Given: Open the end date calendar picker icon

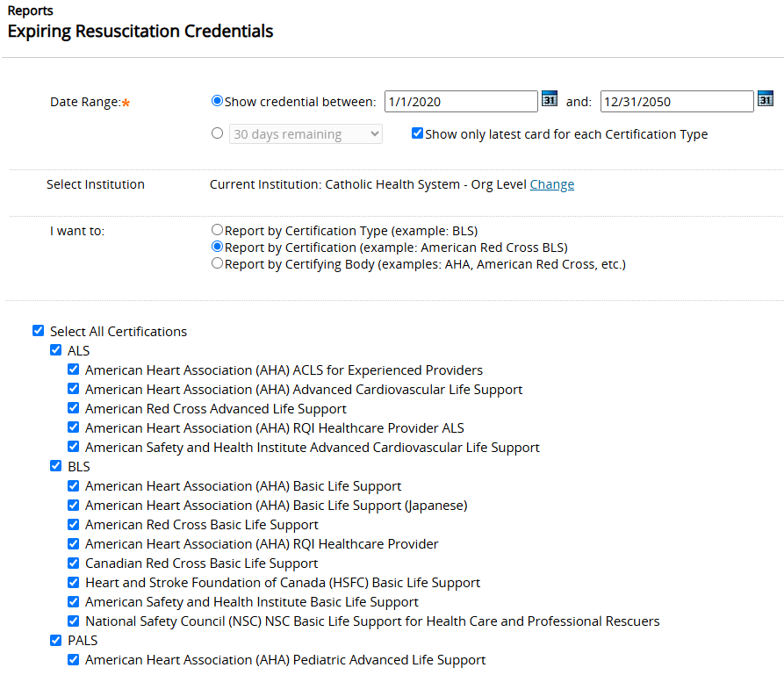Looking at the screenshot, I should pyautogui.click(x=766, y=98).
